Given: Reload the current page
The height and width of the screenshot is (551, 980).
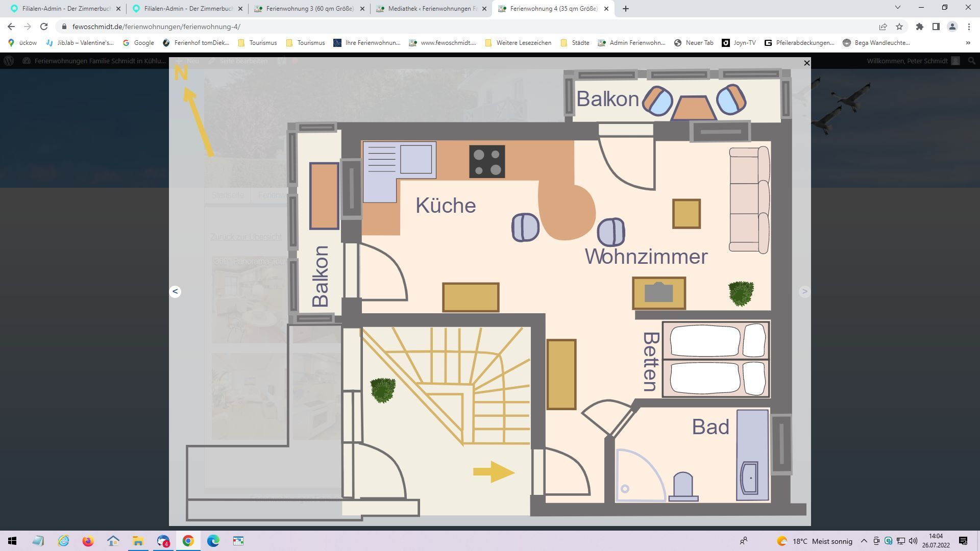Looking at the screenshot, I should [44, 27].
